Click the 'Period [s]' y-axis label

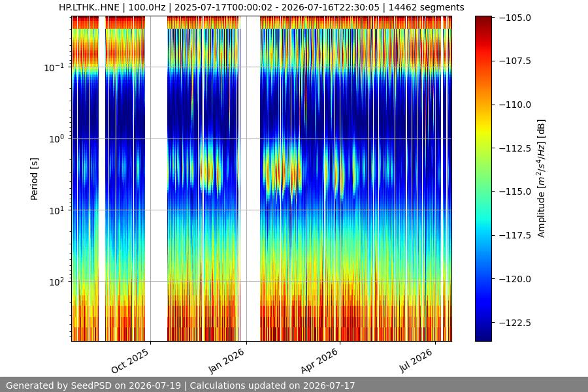tap(34, 179)
